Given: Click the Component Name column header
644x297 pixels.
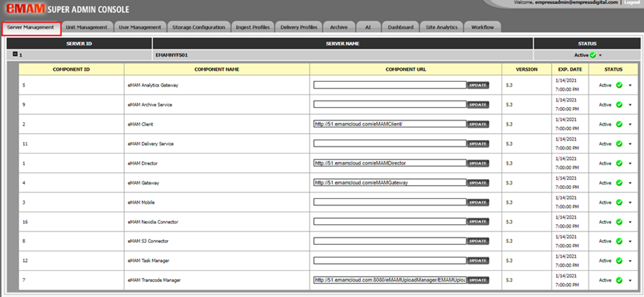Looking at the screenshot, I should [217, 69].
